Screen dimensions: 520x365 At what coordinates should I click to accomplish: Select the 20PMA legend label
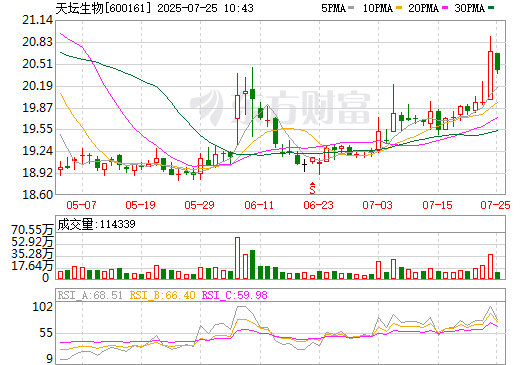click(423, 8)
